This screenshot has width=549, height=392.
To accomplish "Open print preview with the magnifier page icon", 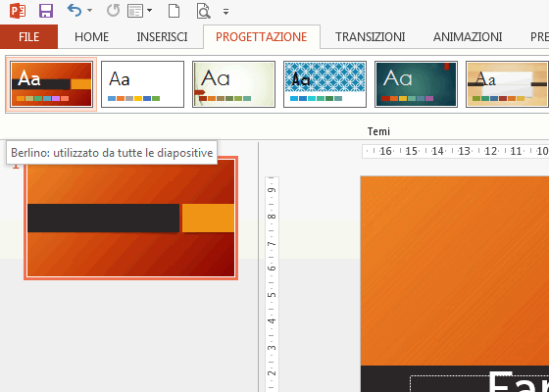I will [204, 11].
